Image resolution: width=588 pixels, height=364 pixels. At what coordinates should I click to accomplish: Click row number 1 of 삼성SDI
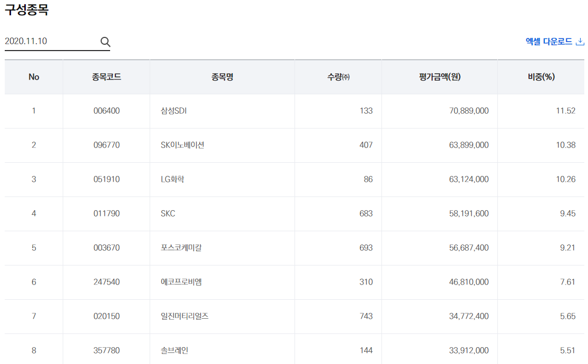pos(34,111)
